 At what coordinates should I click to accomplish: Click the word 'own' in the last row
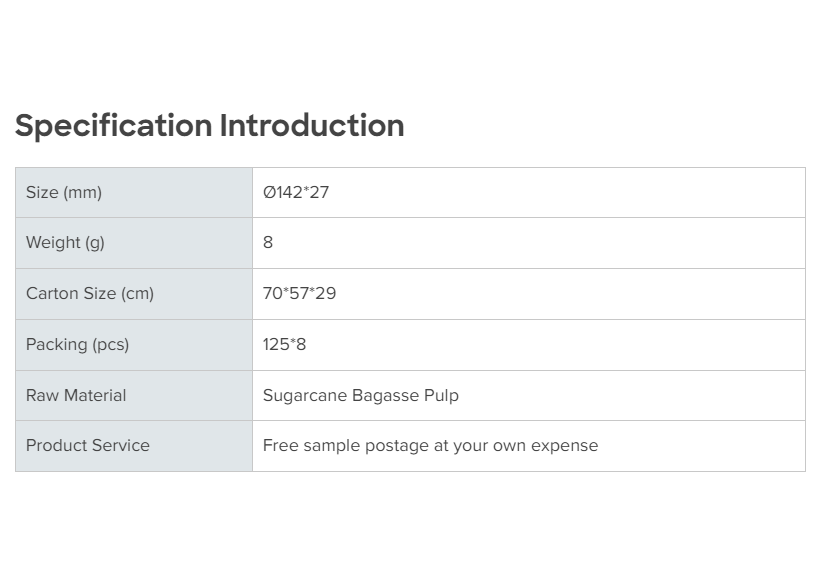pyautogui.click(x=511, y=445)
